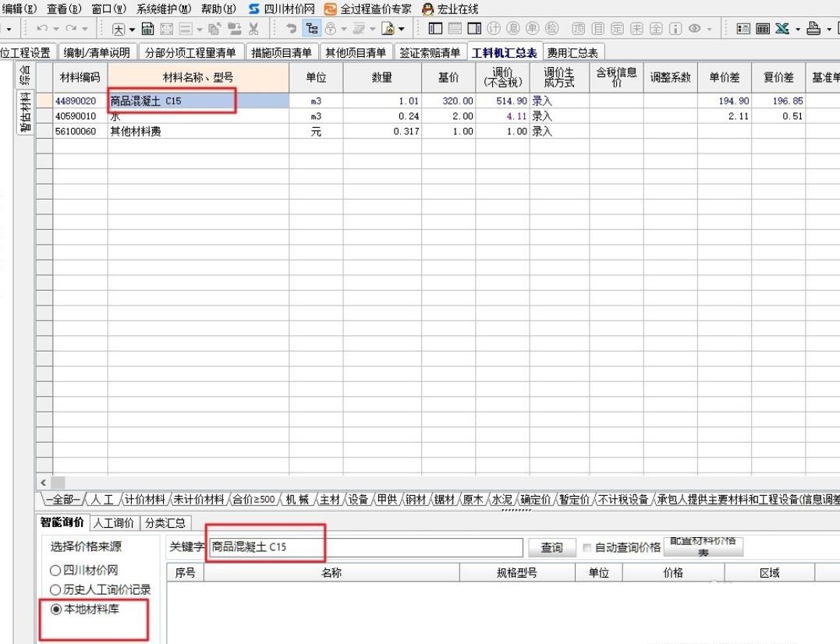Click horizontal scrollbar left arrow
Screen dimensions: 840x644
pyautogui.click(x=44, y=483)
